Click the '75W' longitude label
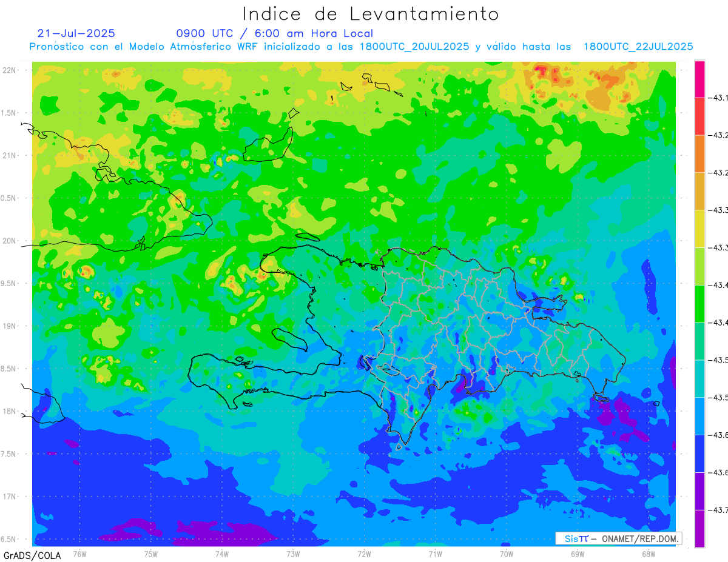The height and width of the screenshot is (562, 728). pyautogui.click(x=150, y=554)
